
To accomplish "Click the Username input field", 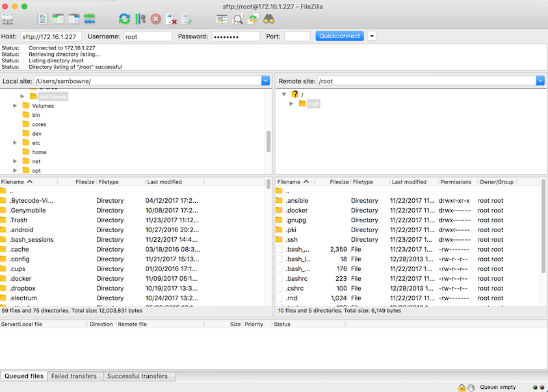I will coord(148,36).
